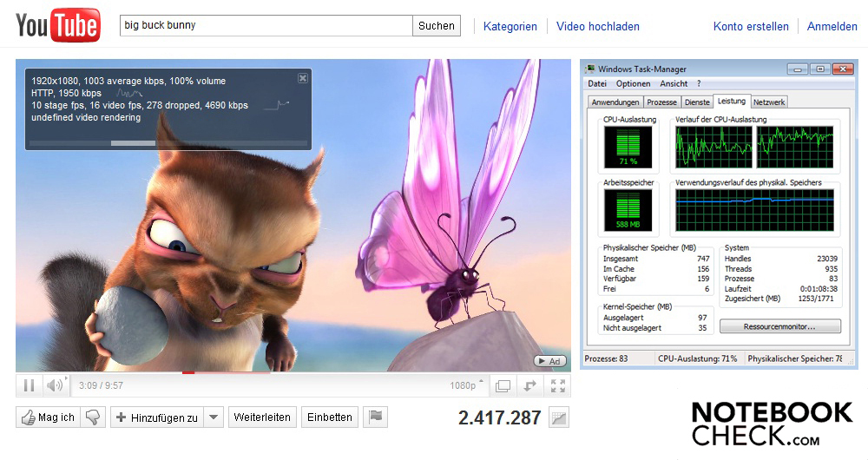868x460 pixels.
Task: Click Hinzufügen zu button
Action: pos(157,417)
